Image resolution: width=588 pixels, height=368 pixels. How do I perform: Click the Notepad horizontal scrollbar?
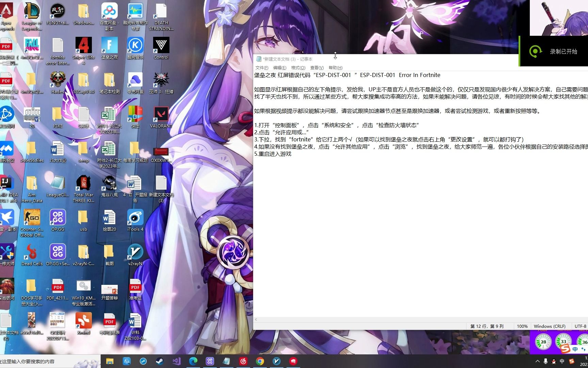pyautogui.click(x=421, y=320)
